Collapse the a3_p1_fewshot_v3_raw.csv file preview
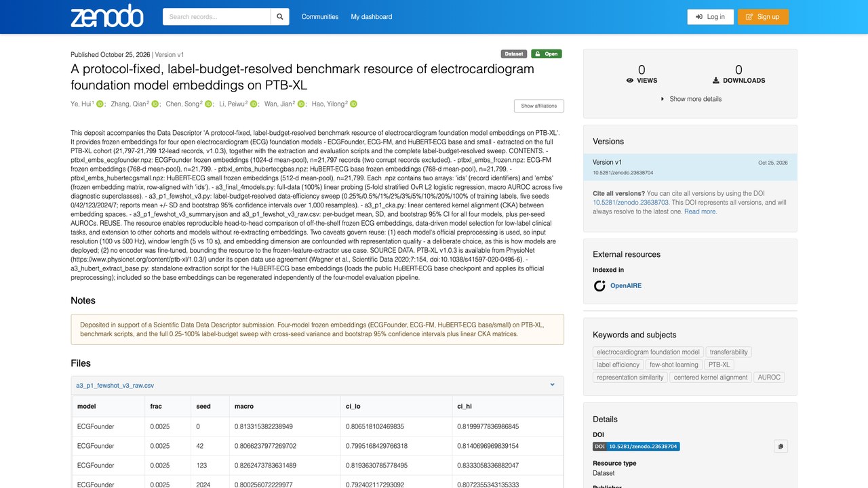 click(552, 385)
